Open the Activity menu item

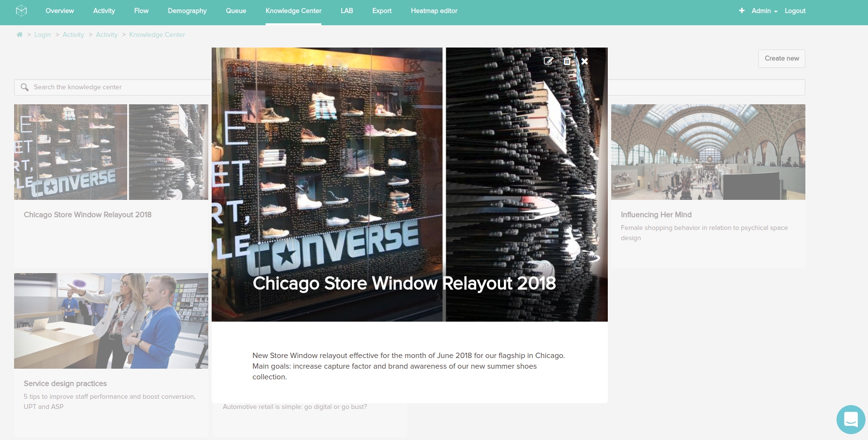(104, 11)
